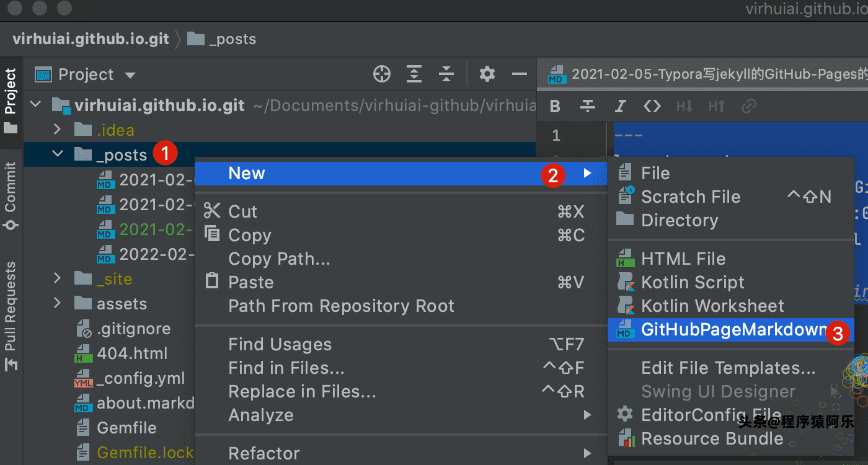Collapse the _posts folder

[58, 155]
